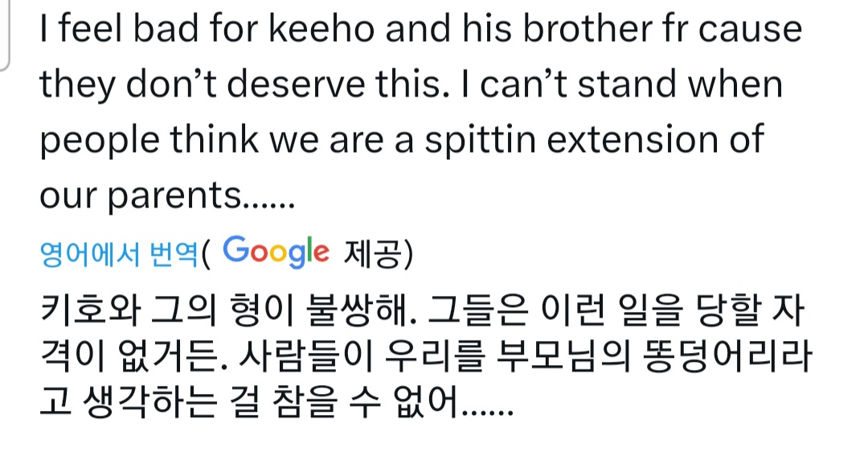
Task: Click the phrase 'I feel bad' at tweet start
Action: pyautogui.click(x=118, y=28)
